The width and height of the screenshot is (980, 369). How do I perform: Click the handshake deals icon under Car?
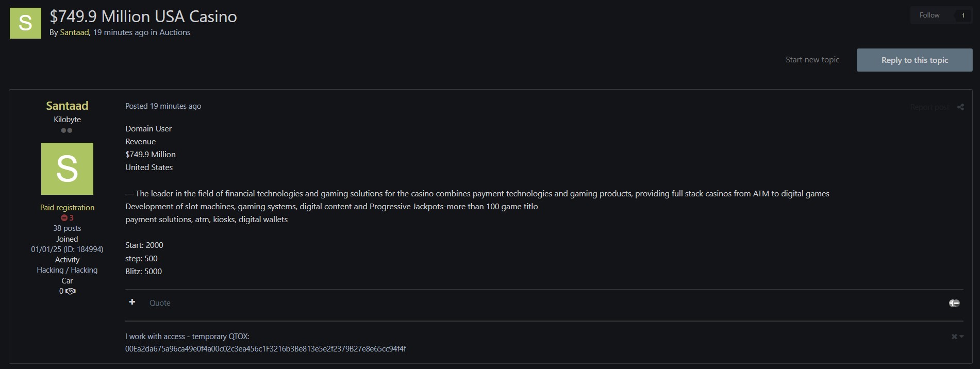click(71, 291)
